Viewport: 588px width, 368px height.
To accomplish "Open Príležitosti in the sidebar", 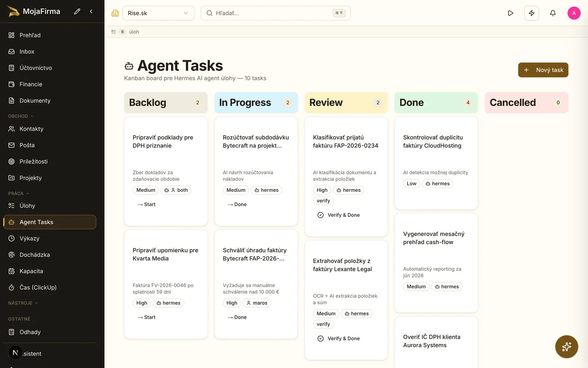I will [x=50, y=162].
